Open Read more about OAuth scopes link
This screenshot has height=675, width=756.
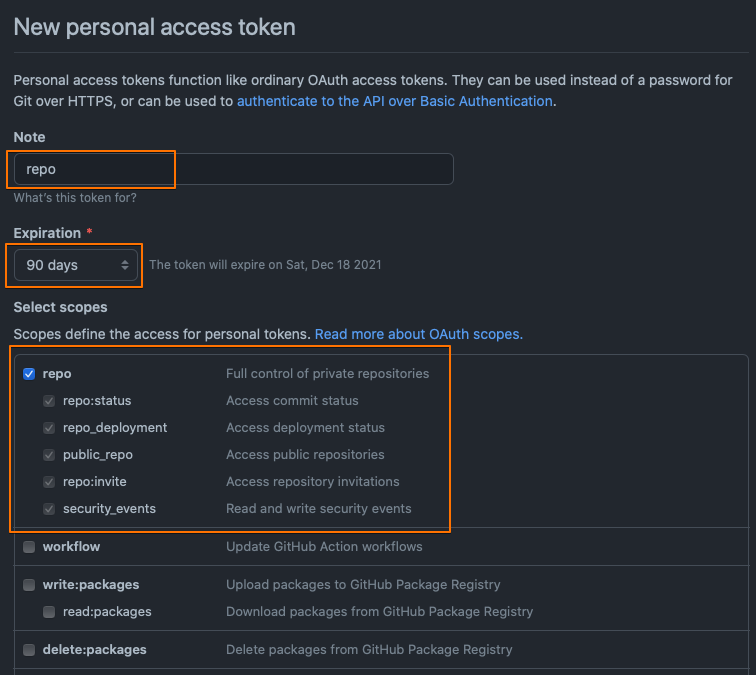pos(418,334)
